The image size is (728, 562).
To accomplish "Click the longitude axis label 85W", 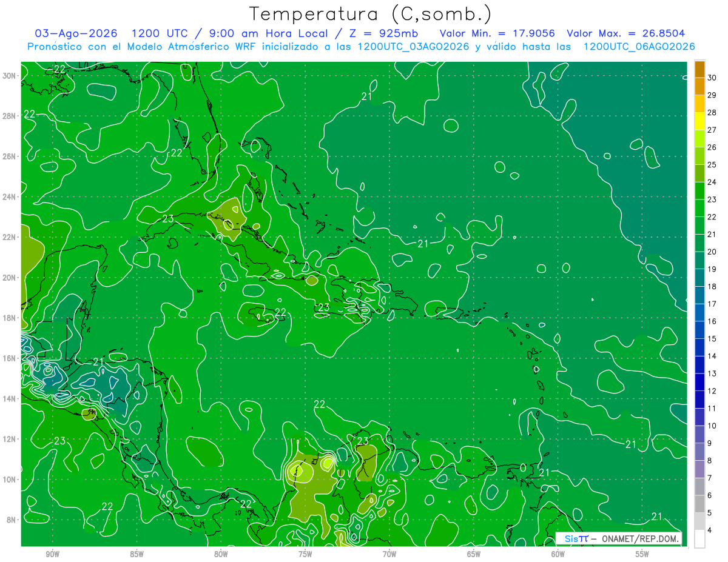I will (x=136, y=554).
